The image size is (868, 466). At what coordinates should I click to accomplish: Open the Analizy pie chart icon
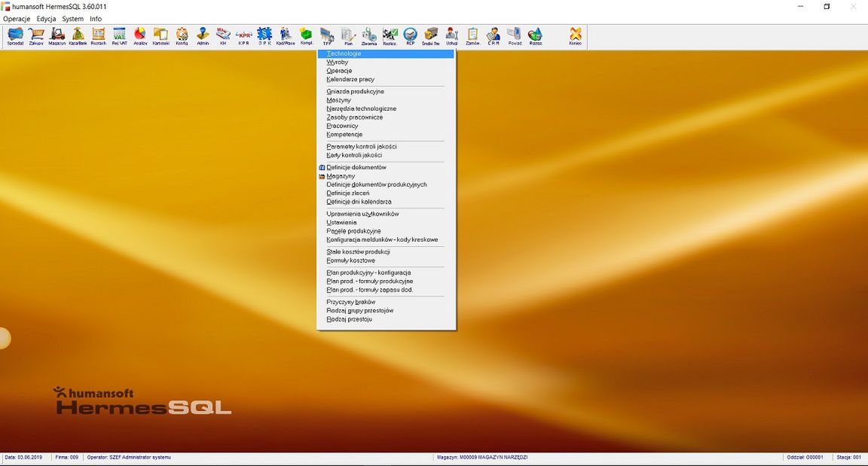tap(140, 36)
